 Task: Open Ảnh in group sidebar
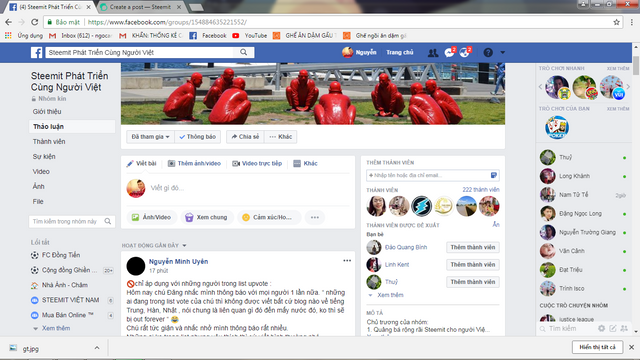(x=38, y=186)
